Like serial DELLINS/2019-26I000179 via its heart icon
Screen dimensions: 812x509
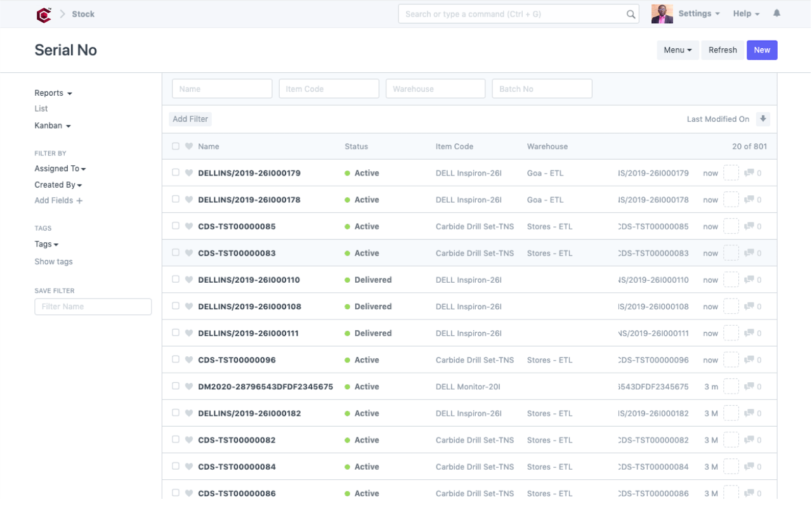188,172
